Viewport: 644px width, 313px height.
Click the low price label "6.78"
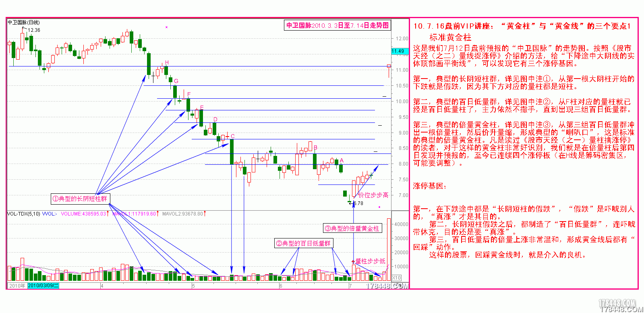358,203
